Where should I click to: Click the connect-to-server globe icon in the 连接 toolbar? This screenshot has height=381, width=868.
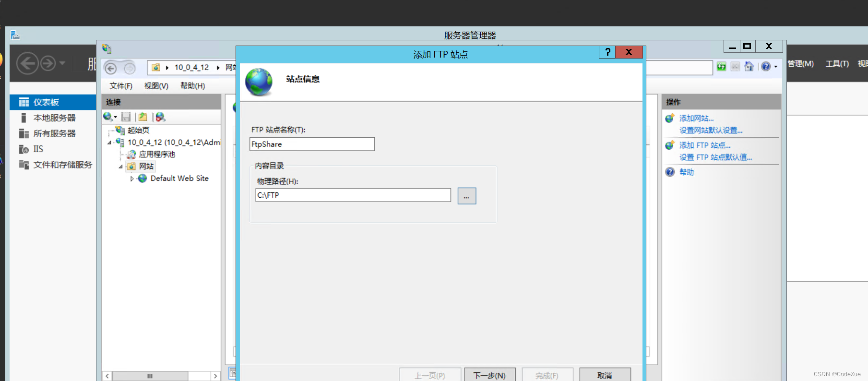tap(108, 117)
